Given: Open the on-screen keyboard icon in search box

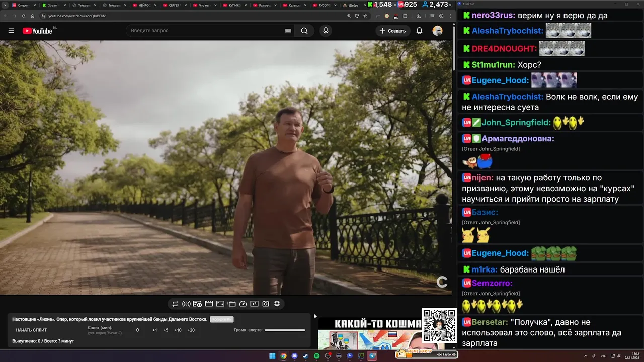Looking at the screenshot, I should click(288, 31).
